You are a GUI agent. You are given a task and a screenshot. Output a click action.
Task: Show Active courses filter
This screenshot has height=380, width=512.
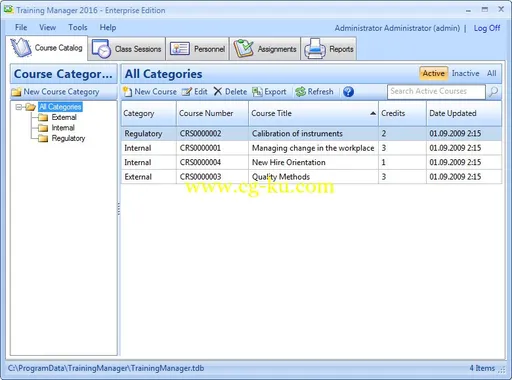433,73
